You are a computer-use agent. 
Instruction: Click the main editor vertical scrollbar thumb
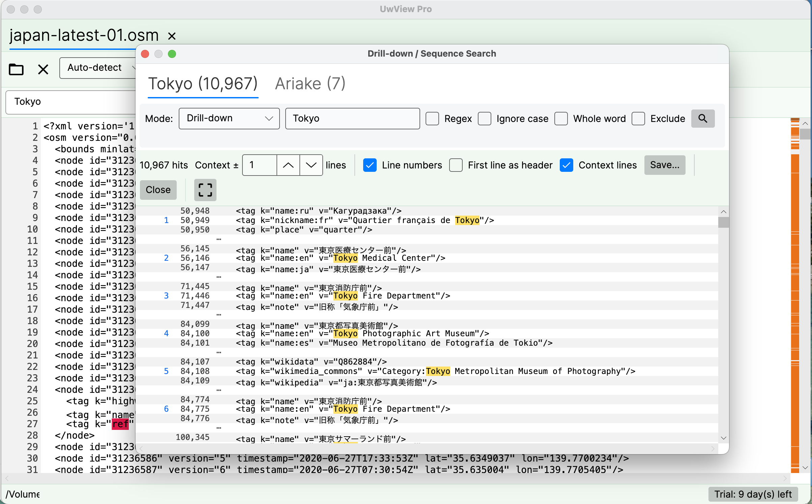tap(805, 134)
